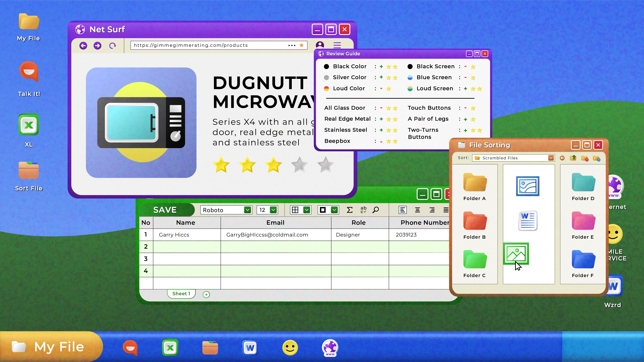Click the profile icon in Net Surf browser
This screenshot has width=644, height=362.
tap(320, 45)
